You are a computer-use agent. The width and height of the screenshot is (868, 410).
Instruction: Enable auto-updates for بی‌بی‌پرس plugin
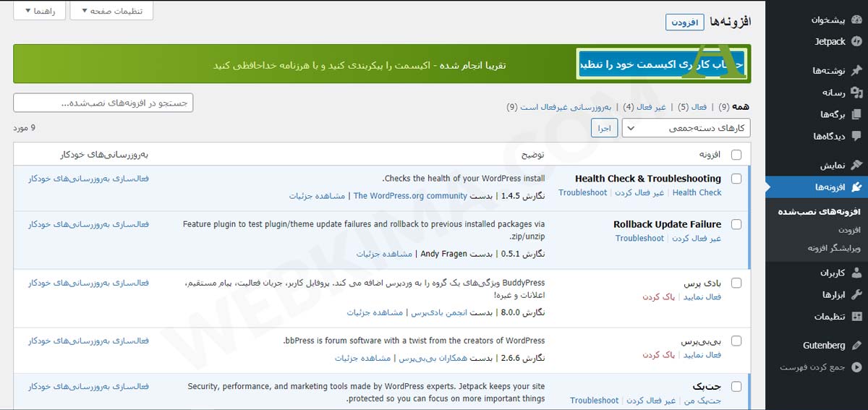pyautogui.click(x=88, y=341)
